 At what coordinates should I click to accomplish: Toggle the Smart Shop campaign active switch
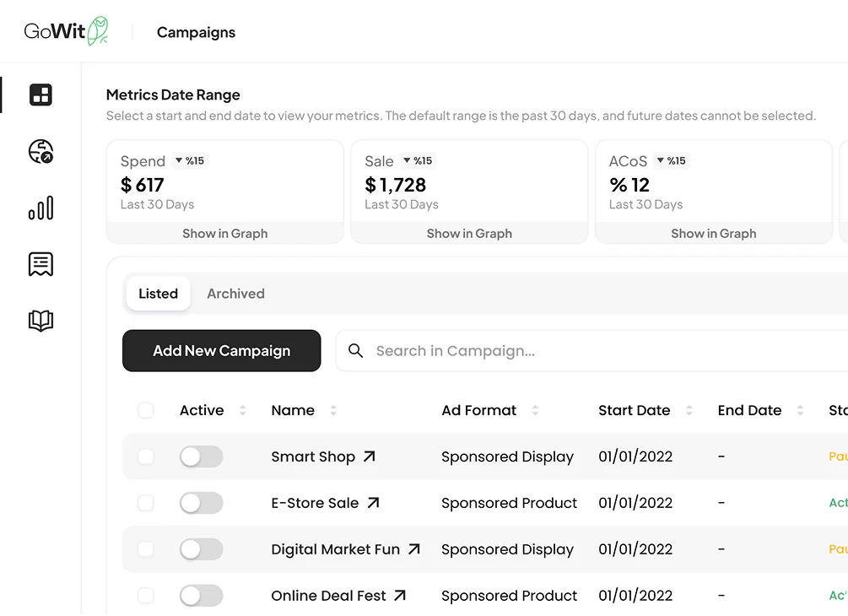tap(201, 457)
